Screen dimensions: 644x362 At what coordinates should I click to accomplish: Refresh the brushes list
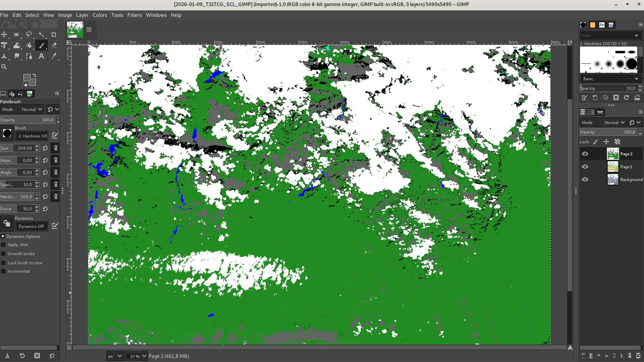[x=626, y=97]
